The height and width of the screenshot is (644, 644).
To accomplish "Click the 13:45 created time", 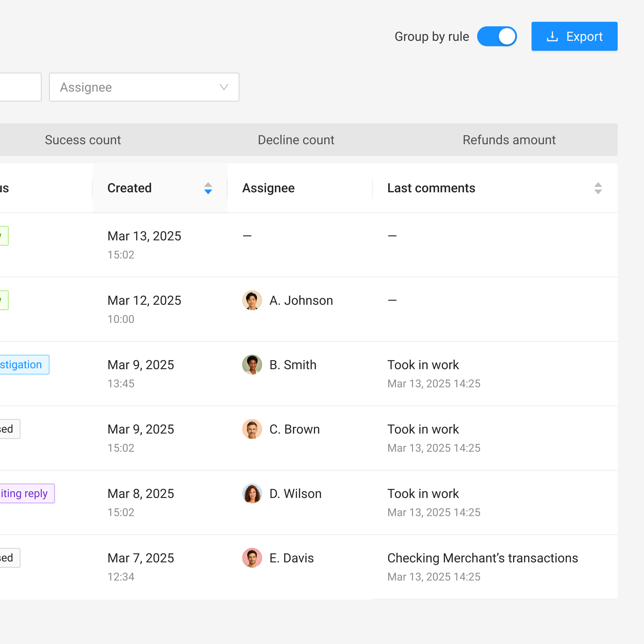I will [x=121, y=383].
